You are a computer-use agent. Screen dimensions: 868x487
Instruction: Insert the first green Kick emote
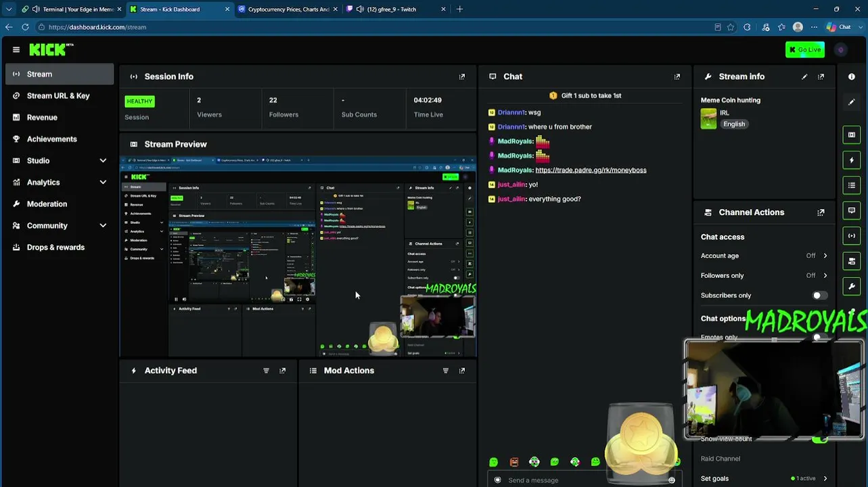[x=493, y=462]
